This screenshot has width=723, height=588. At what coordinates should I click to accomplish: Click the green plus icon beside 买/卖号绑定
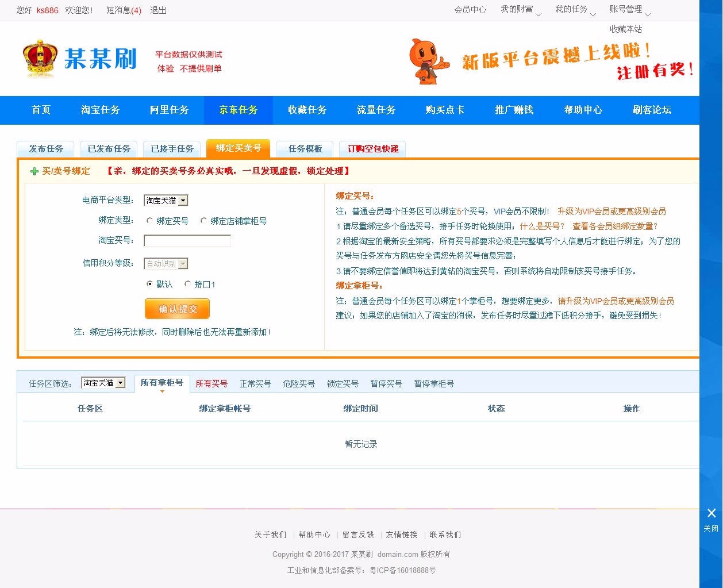pos(34,171)
